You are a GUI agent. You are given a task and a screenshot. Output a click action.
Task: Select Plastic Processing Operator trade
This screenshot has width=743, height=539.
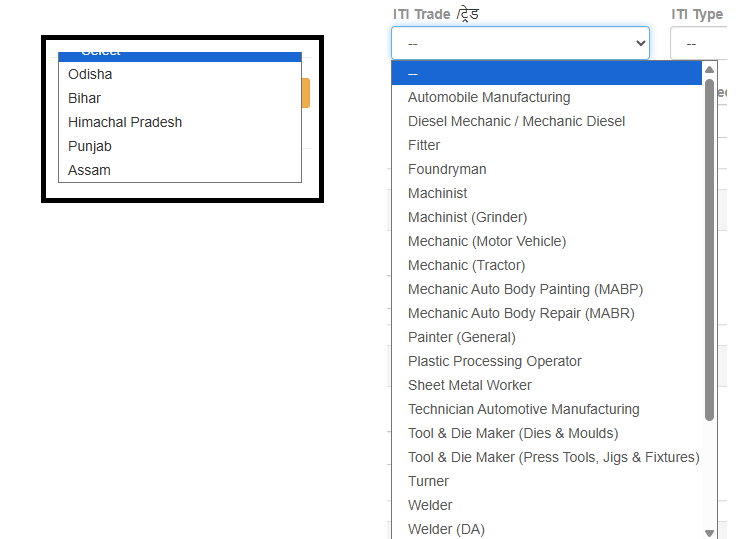494,361
